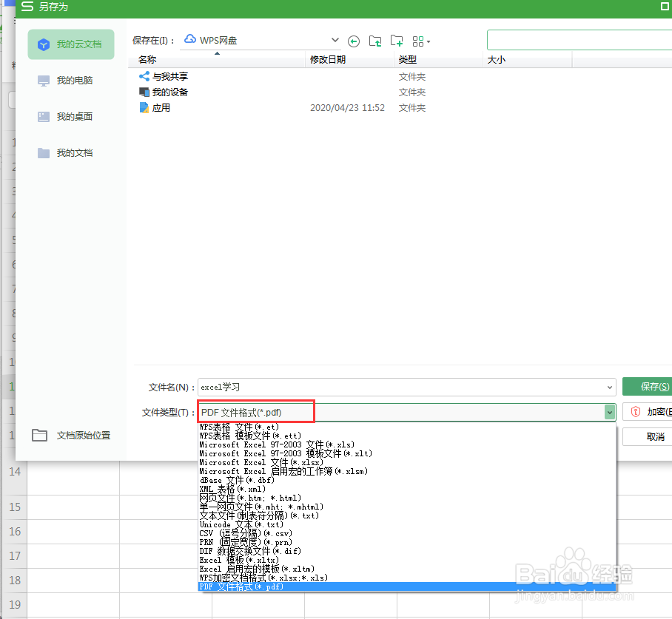
Task: Open My Cloud Documents in the sidebar
Action: pos(71,44)
